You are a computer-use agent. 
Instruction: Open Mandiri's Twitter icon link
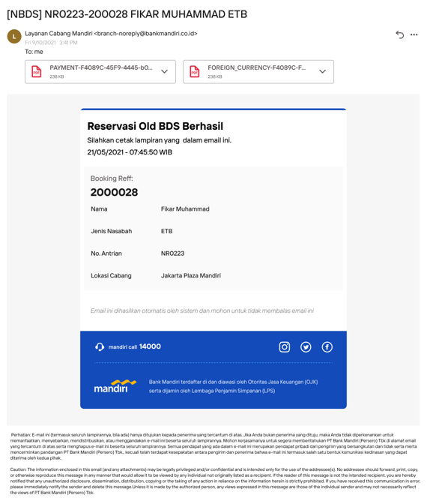coord(306,347)
